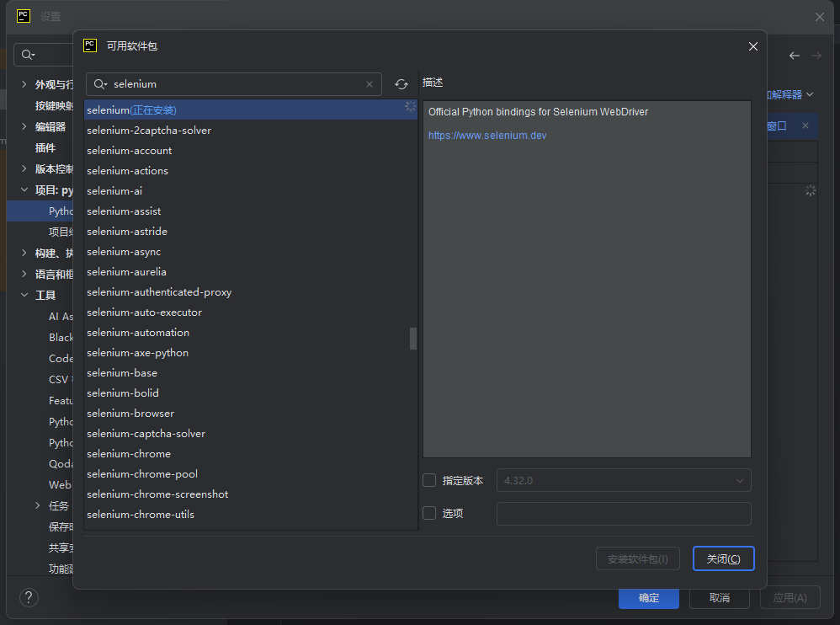Enable the options checkbox

[x=429, y=514]
